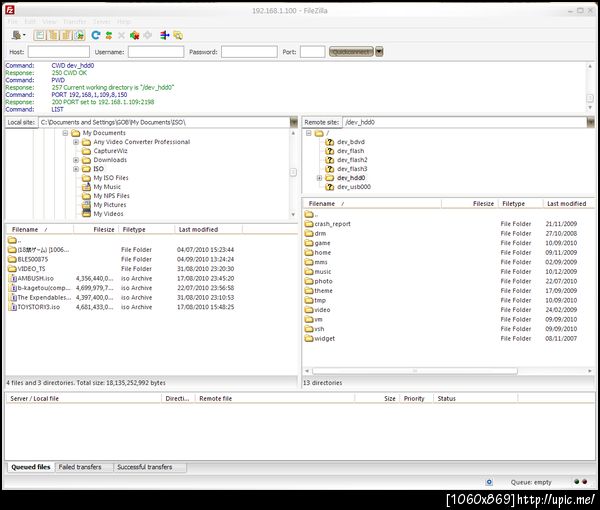Open the File menu
Viewport: 600px width, 510px height.
coord(12,21)
